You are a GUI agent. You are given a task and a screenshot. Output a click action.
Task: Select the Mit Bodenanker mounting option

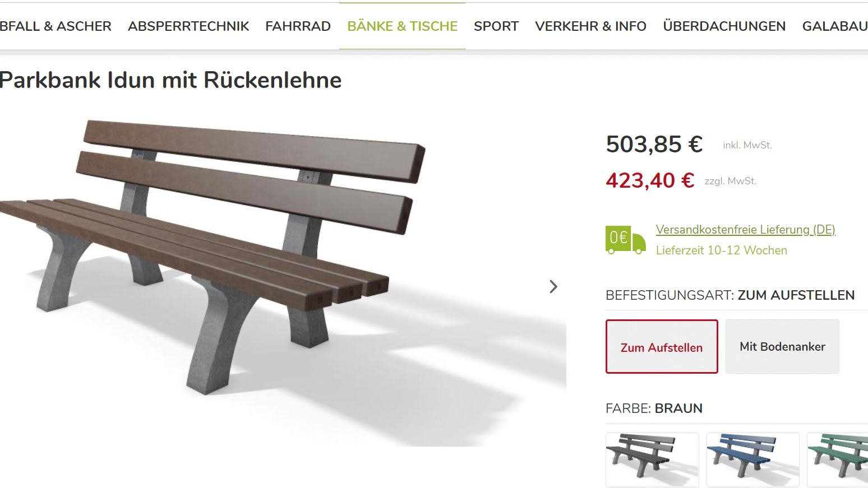(x=782, y=347)
